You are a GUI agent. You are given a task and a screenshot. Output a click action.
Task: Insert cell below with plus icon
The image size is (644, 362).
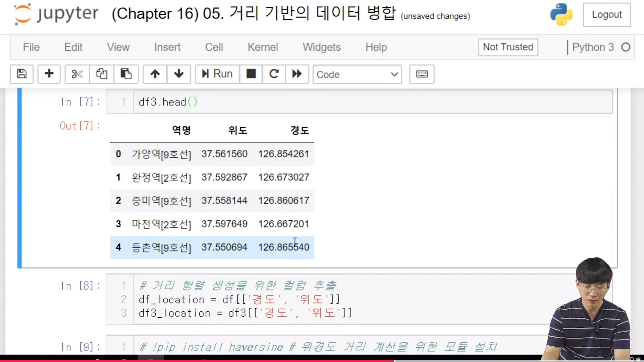point(49,74)
